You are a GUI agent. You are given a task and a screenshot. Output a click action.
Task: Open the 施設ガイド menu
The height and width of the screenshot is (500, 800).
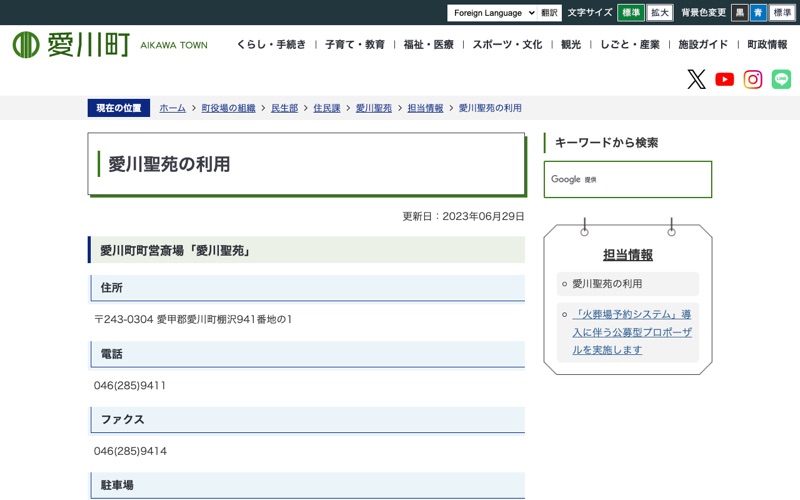click(x=703, y=44)
